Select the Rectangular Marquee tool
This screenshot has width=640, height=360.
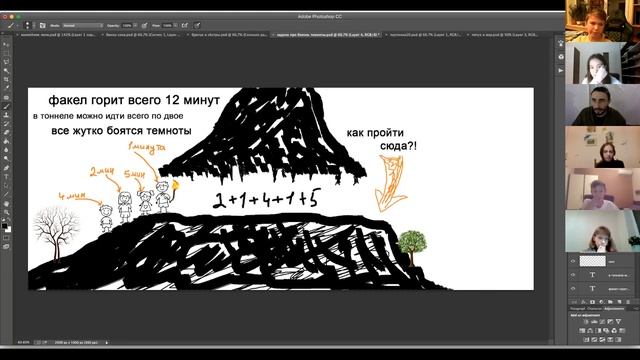click(x=6, y=53)
